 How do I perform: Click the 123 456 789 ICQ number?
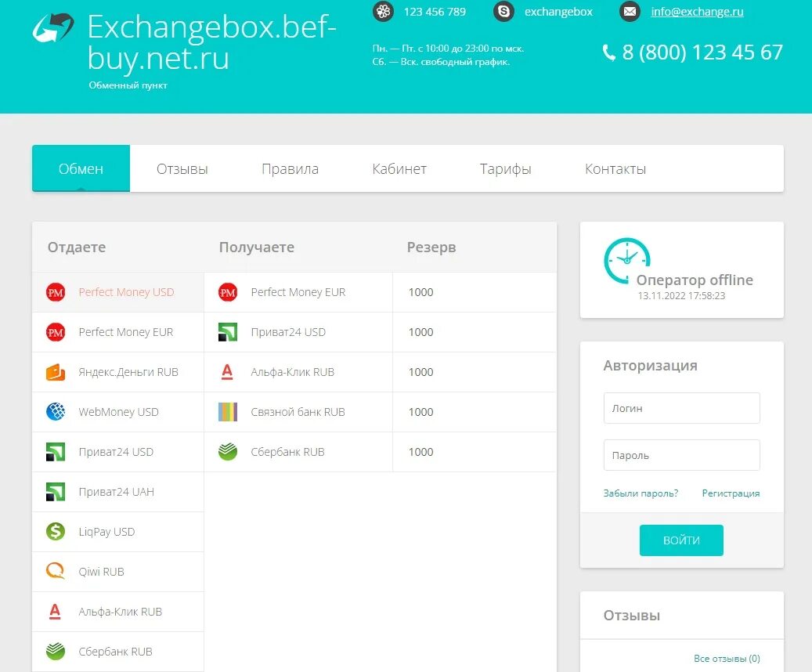tap(435, 12)
